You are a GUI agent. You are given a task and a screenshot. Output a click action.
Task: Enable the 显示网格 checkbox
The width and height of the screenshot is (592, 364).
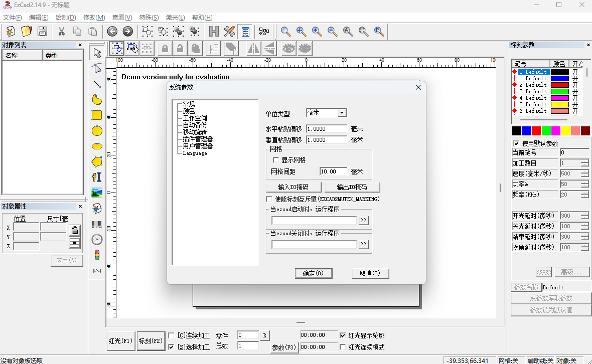coord(276,160)
